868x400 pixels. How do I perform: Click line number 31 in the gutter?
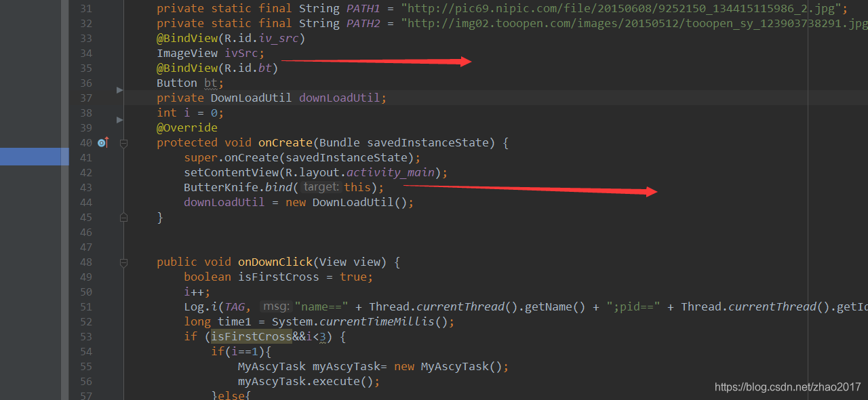pos(85,8)
